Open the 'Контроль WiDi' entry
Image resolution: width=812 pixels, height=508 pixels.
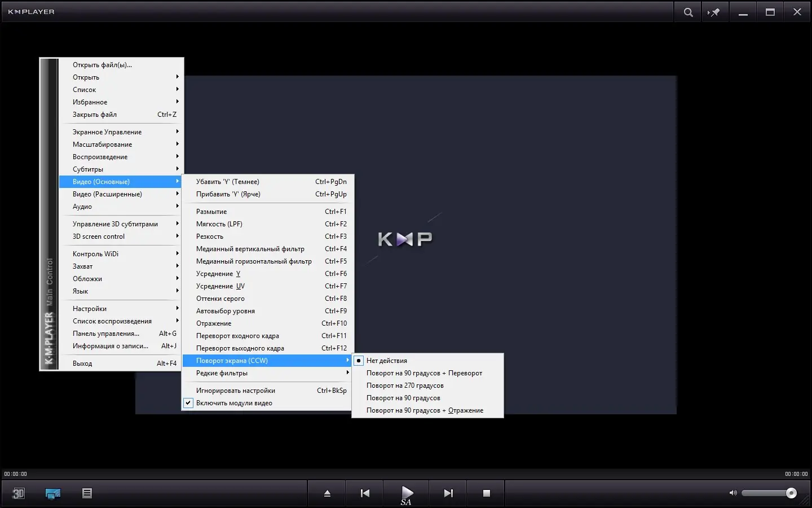(120, 254)
